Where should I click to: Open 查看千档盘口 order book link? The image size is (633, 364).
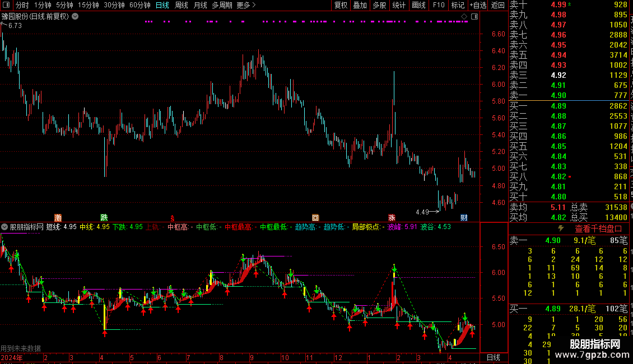pos(598,229)
